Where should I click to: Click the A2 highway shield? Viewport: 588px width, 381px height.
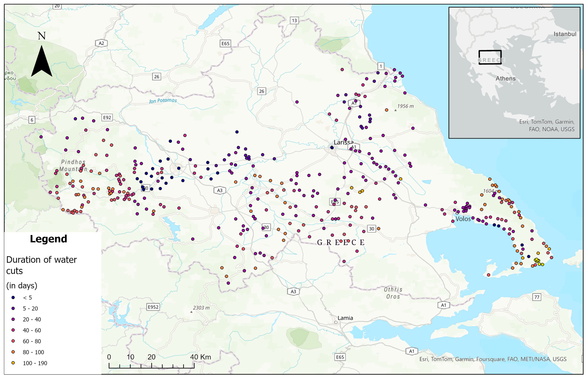101,43
